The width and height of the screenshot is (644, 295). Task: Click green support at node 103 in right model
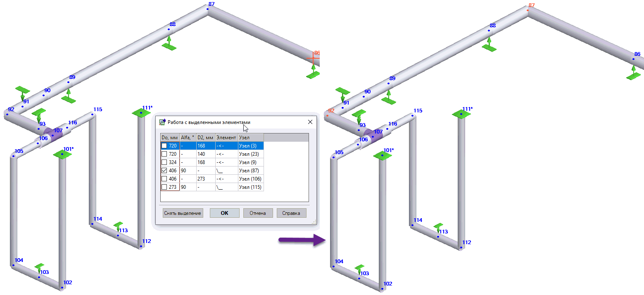coord(360,268)
